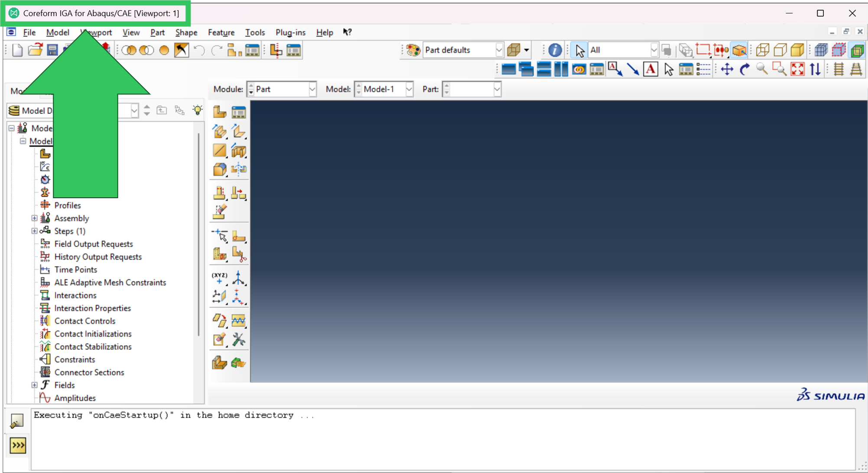Image resolution: width=868 pixels, height=473 pixels.
Task: Select the Pan View tool
Action: click(727, 69)
